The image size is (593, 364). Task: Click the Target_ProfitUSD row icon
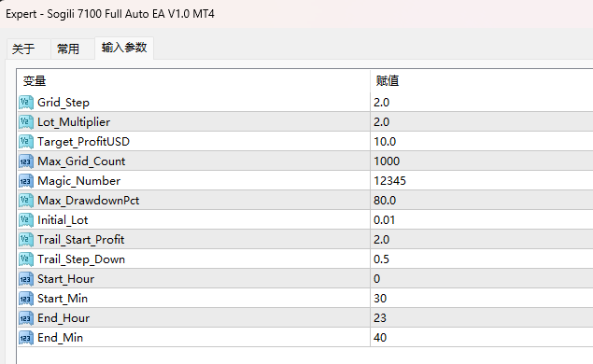pos(26,142)
